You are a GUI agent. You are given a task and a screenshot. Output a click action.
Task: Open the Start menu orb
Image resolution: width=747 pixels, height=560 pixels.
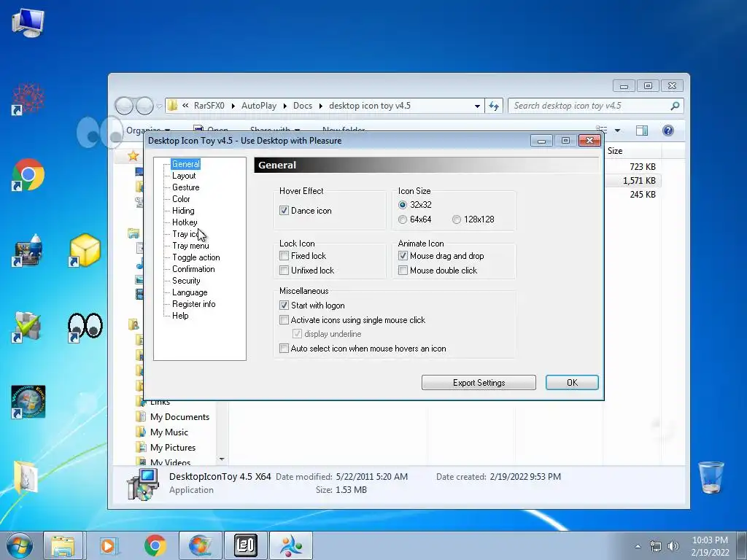point(20,545)
